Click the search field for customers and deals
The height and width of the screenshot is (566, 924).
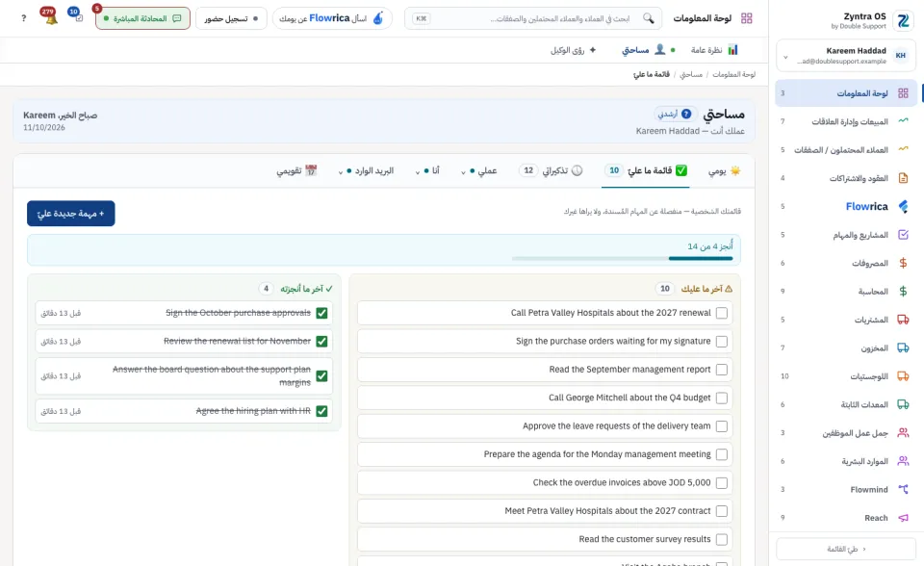(533, 18)
